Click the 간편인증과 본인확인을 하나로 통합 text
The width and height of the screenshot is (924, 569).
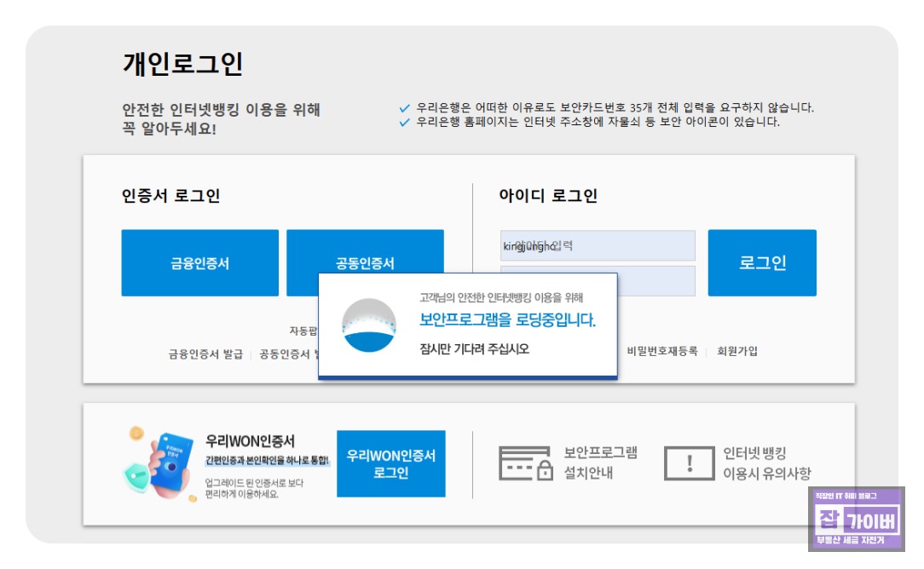[x=267, y=461]
